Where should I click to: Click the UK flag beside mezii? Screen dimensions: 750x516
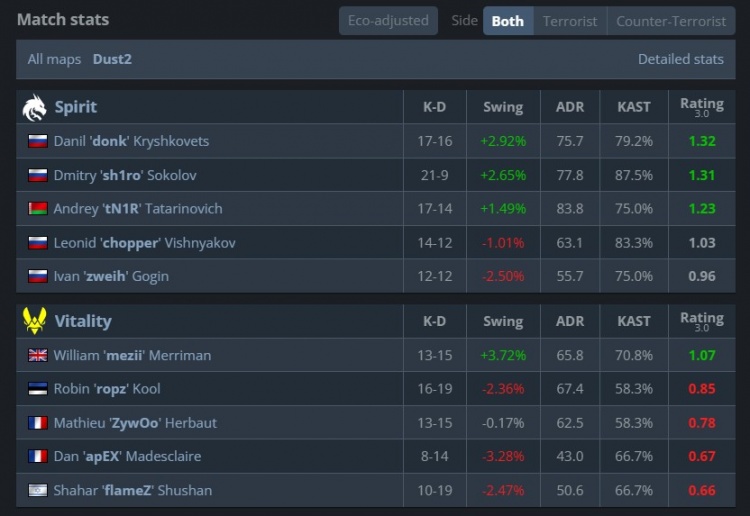pyautogui.click(x=38, y=355)
